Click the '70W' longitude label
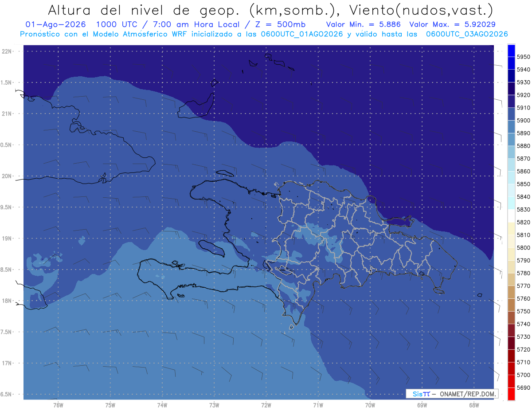This screenshot has height=411, width=532. 370,404
